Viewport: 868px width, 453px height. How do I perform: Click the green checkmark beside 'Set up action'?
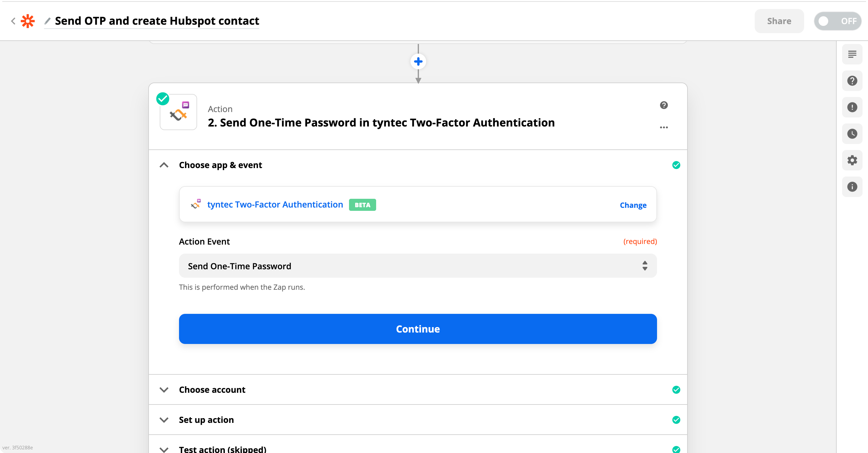676,420
